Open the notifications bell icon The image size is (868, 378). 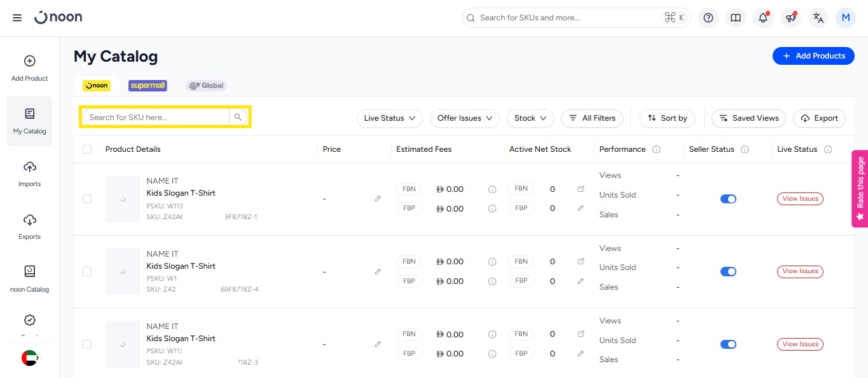coord(763,18)
